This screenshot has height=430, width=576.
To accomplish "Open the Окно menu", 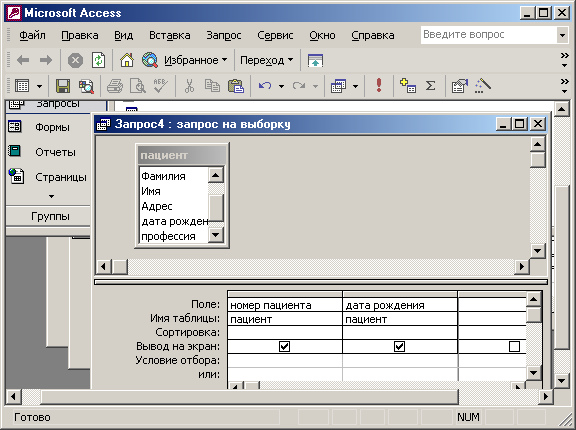I will [x=322, y=35].
